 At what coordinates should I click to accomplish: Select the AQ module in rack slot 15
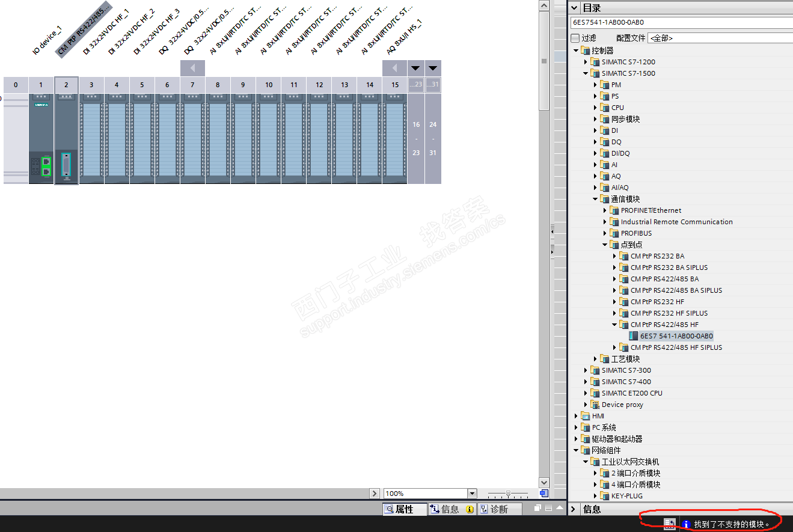click(394, 138)
